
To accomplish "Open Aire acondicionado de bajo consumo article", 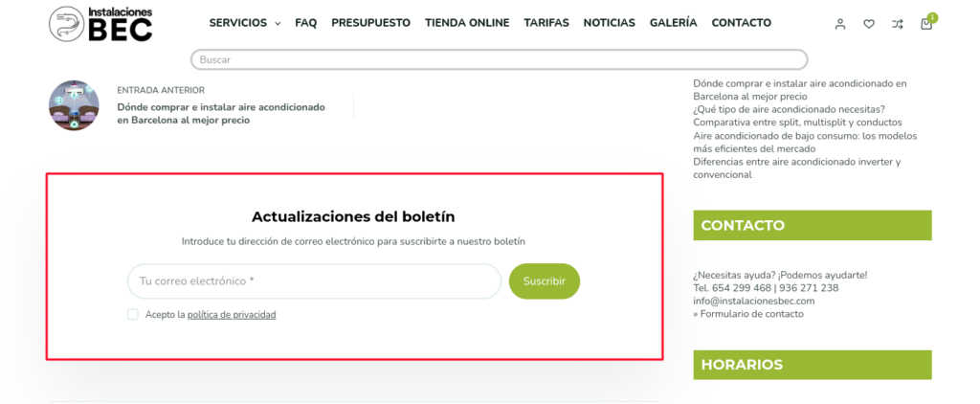I will tap(805, 142).
